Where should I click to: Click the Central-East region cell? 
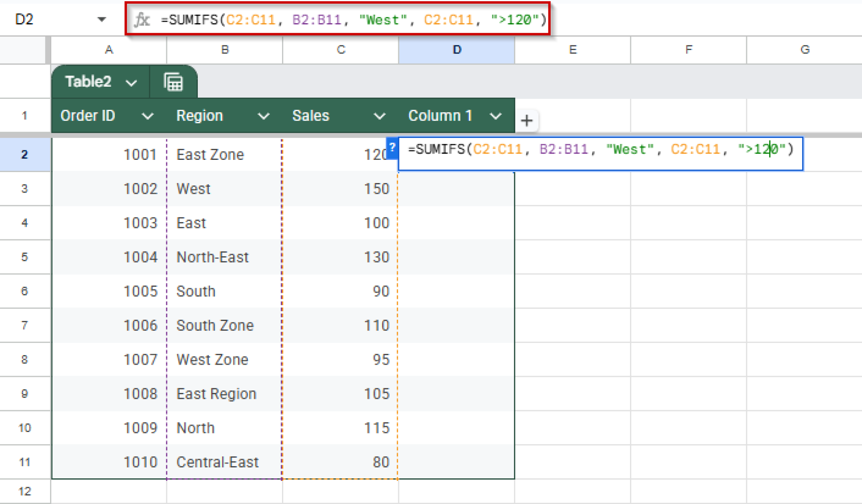click(x=217, y=462)
